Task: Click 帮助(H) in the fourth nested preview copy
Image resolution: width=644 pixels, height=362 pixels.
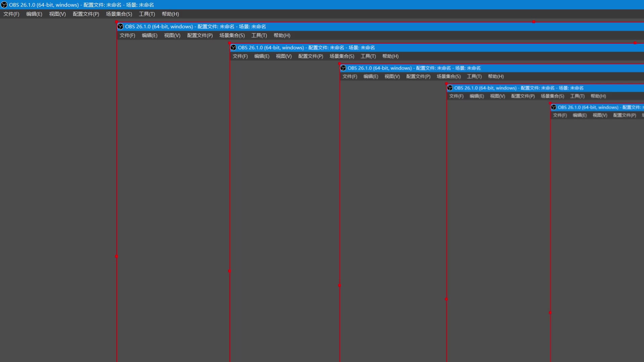Action: point(598,96)
